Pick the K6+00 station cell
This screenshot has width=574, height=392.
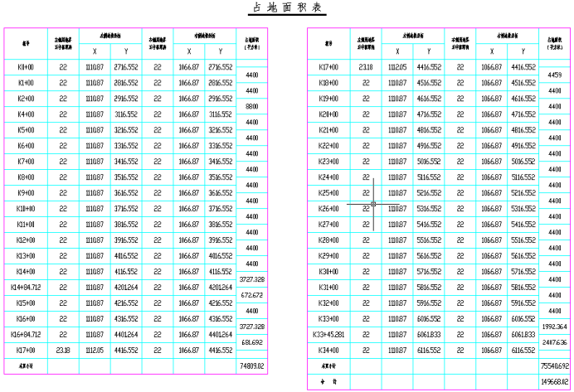pos(26,146)
